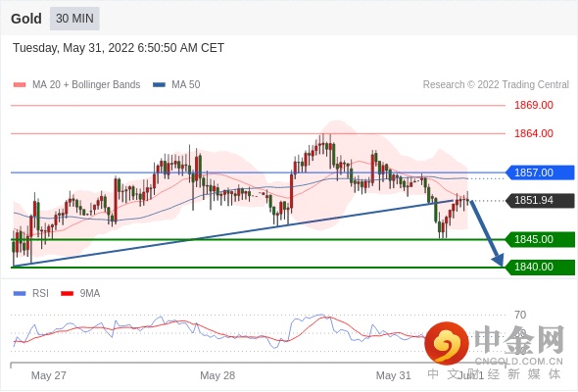Click the 1869.00 resistance price label
Image resolution: width=578 pixels, height=392 pixels.
click(x=534, y=105)
